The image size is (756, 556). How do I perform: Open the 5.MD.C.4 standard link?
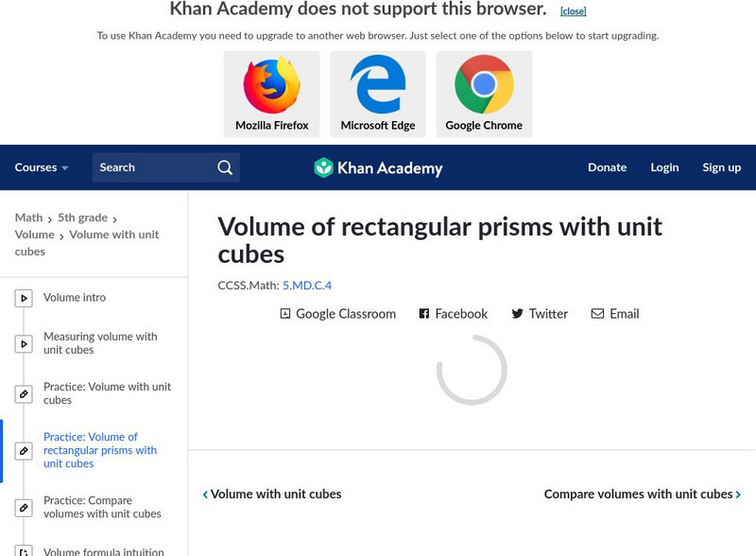(307, 285)
